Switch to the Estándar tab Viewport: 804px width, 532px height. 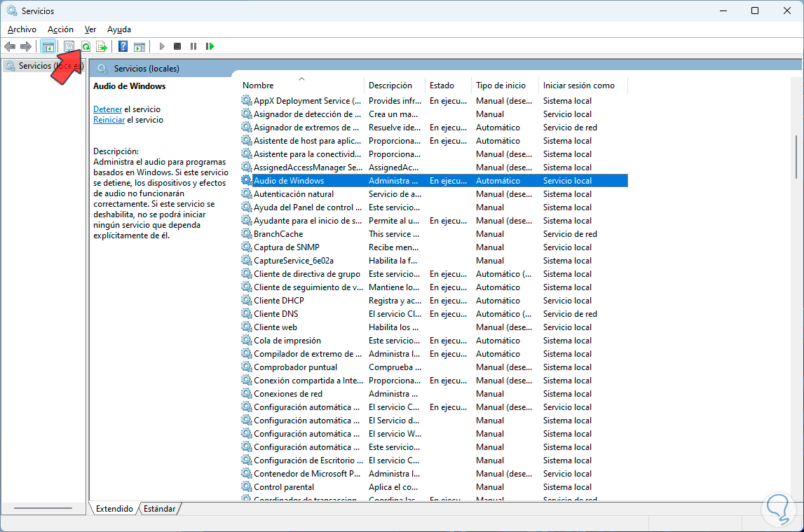pos(159,508)
